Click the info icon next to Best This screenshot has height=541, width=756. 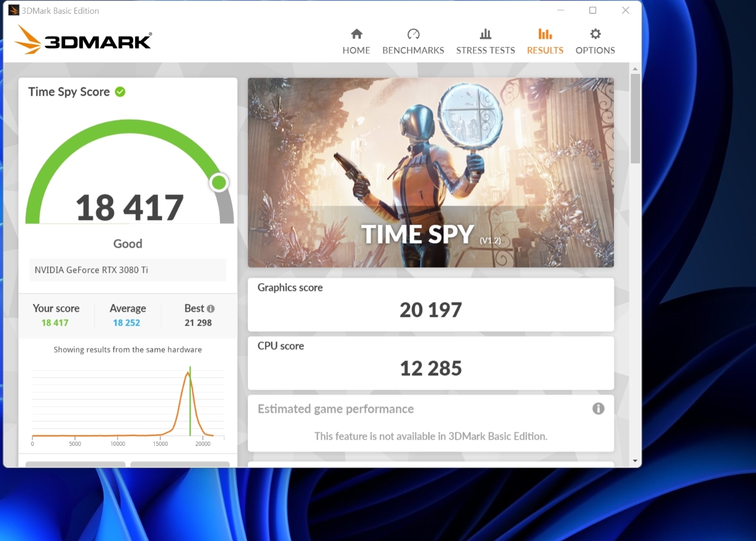click(211, 308)
